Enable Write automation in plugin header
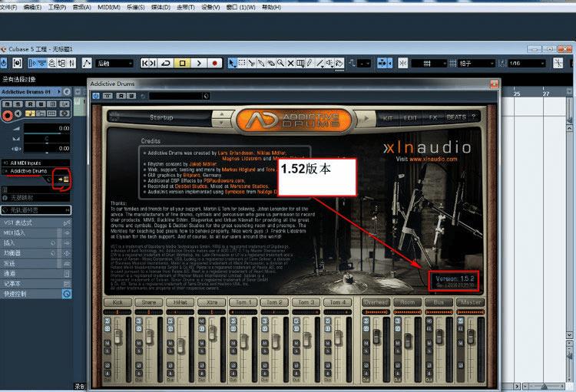 [x=131, y=96]
